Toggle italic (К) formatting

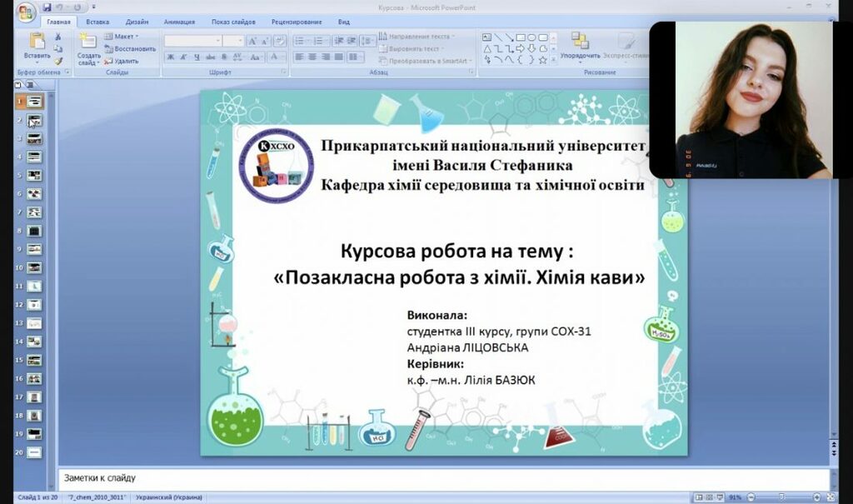click(184, 57)
